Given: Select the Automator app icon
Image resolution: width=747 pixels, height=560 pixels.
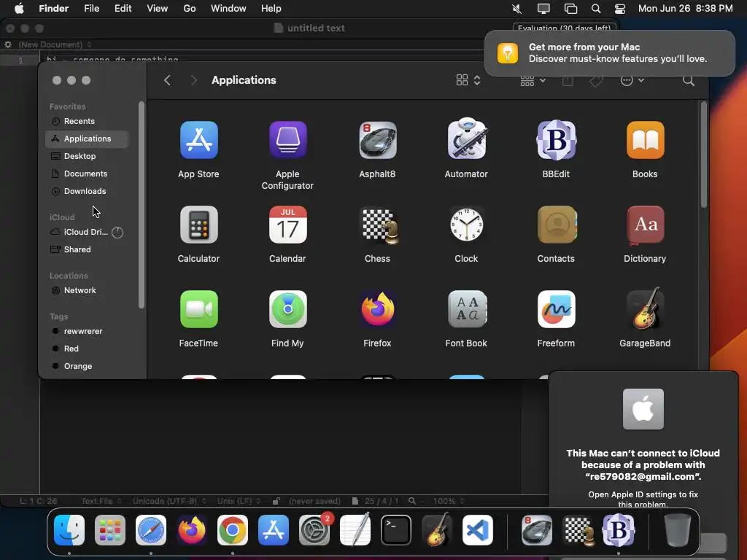Looking at the screenshot, I should (466, 139).
